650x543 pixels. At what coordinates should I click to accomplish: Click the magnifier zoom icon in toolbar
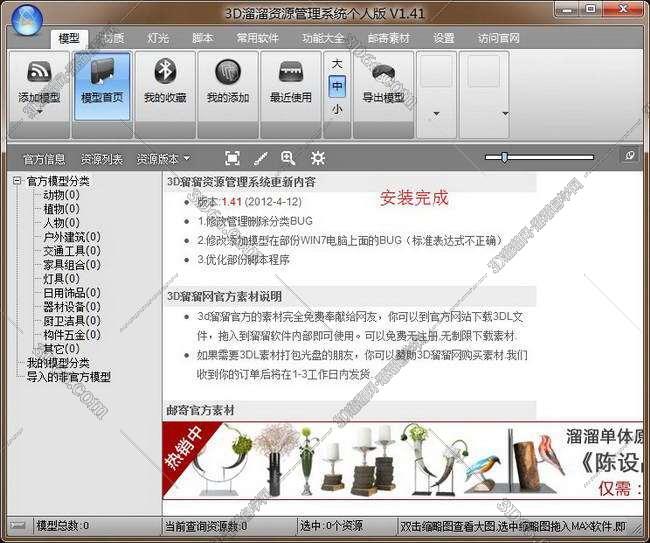click(x=288, y=158)
